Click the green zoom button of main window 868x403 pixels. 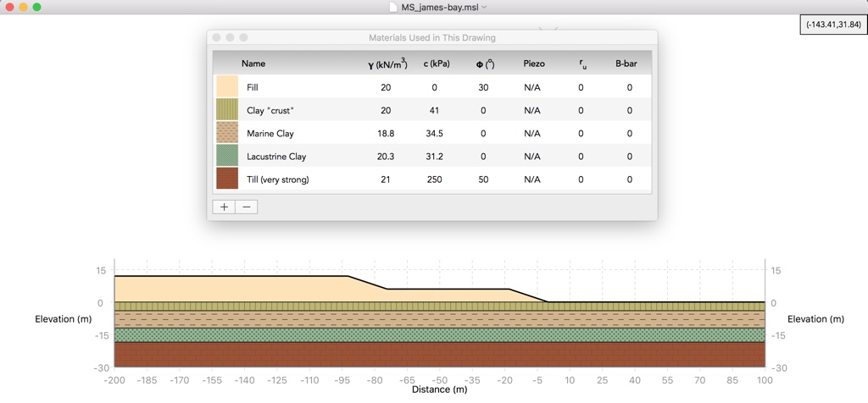click(x=36, y=7)
